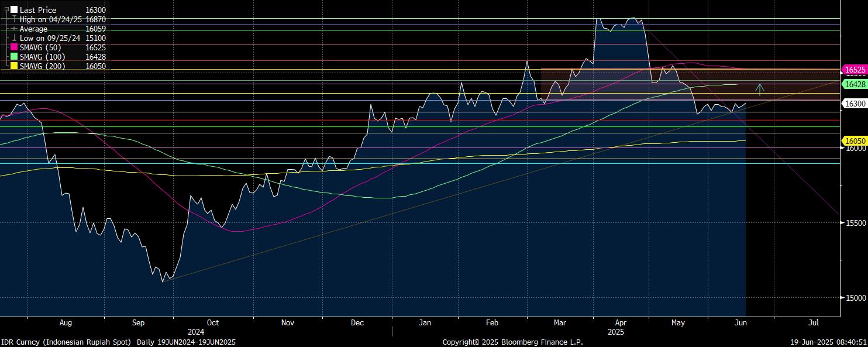Click the yellow 16050 price axis tag
The height and width of the screenshot is (347, 868).
(x=855, y=141)
